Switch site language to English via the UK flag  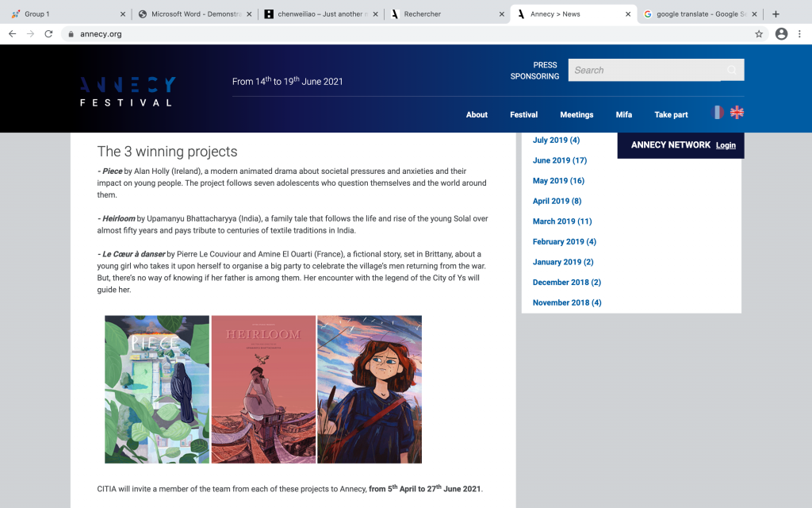tap(737, 112)
